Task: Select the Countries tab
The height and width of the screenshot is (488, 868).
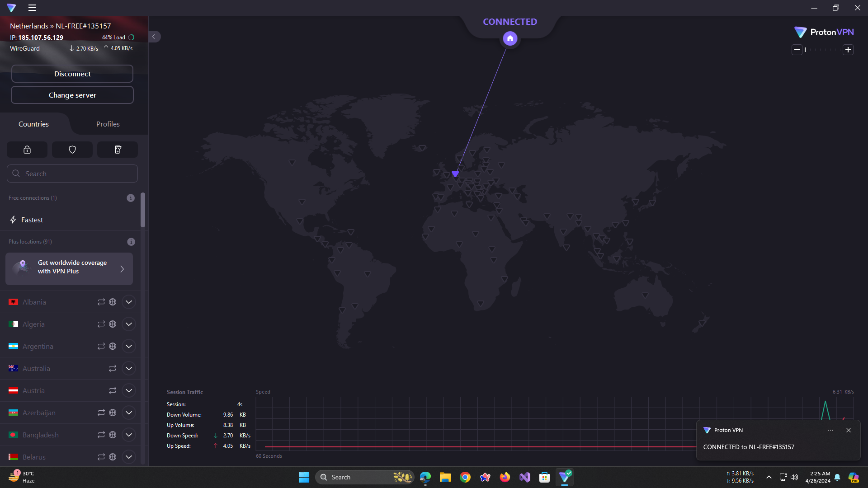Action: (33, 124)
